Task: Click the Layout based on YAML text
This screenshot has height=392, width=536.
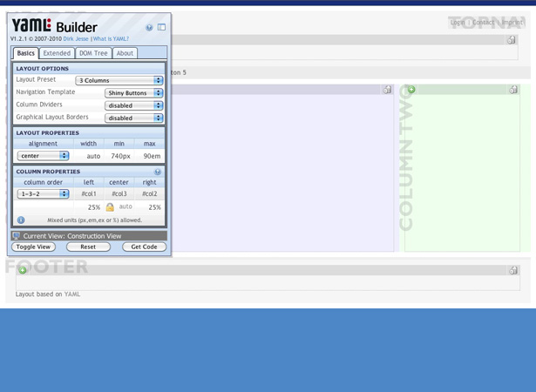Action: [x=48, y=294]
